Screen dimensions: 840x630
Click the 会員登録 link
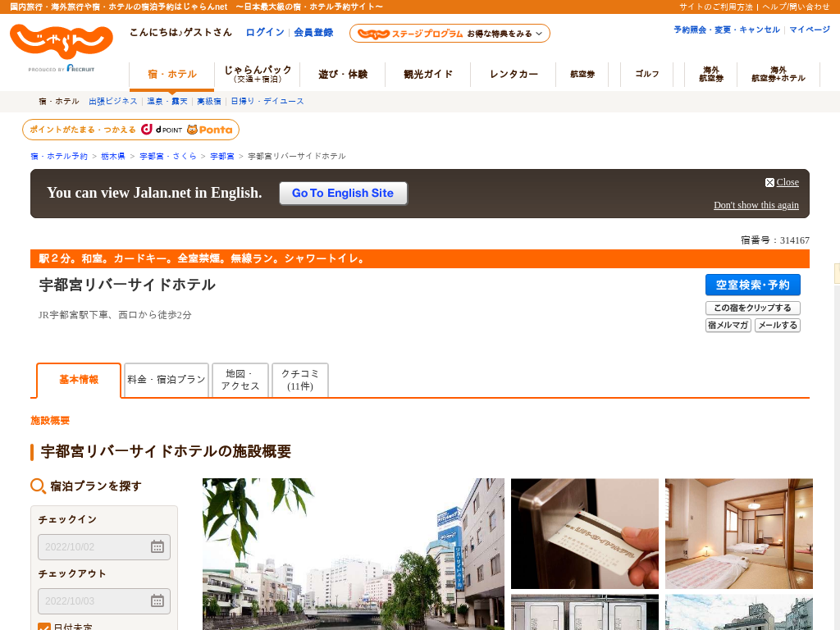point(313,33)
